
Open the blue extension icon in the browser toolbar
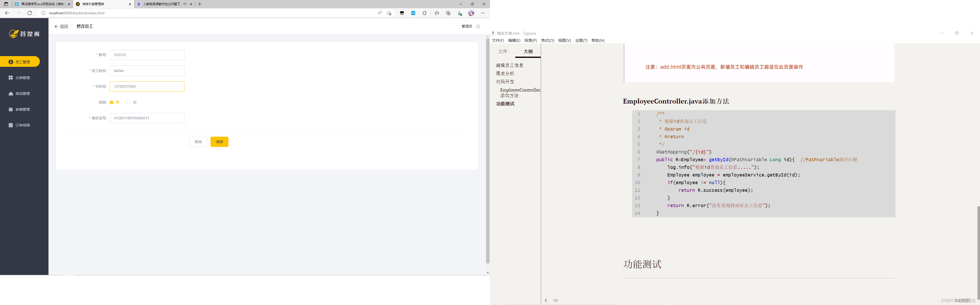pyautogui.click(x=413, y=13)
